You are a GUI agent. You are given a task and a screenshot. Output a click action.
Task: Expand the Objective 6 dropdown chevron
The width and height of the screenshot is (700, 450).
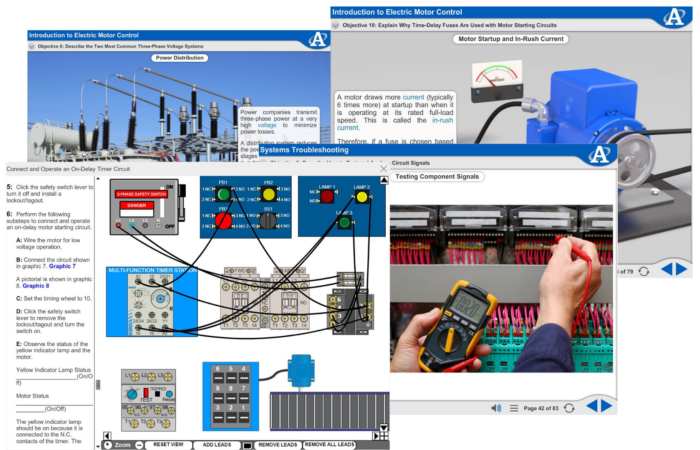click(x=32, y=46)
